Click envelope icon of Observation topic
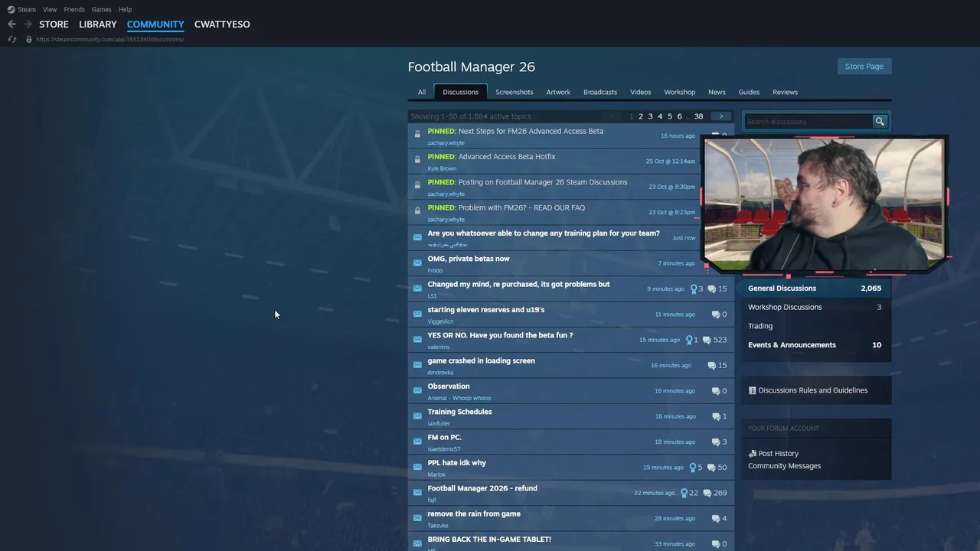 click(417, 390)
